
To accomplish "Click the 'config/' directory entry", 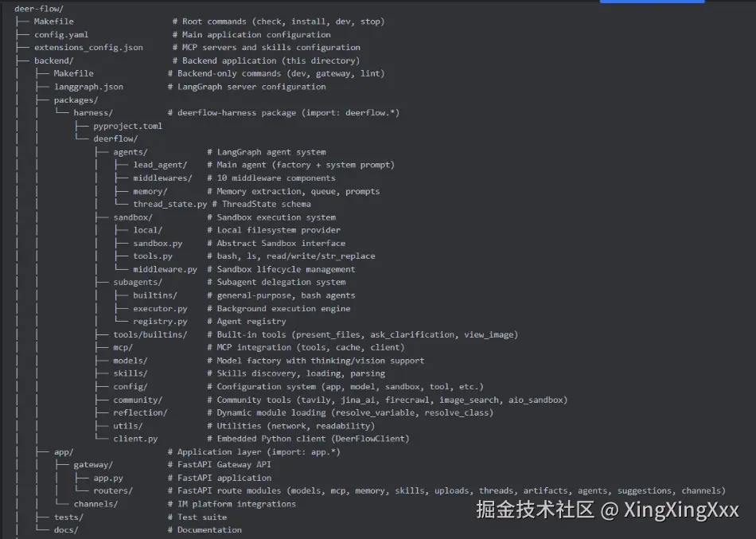I will pyautogui.click(x=131, y=386).
